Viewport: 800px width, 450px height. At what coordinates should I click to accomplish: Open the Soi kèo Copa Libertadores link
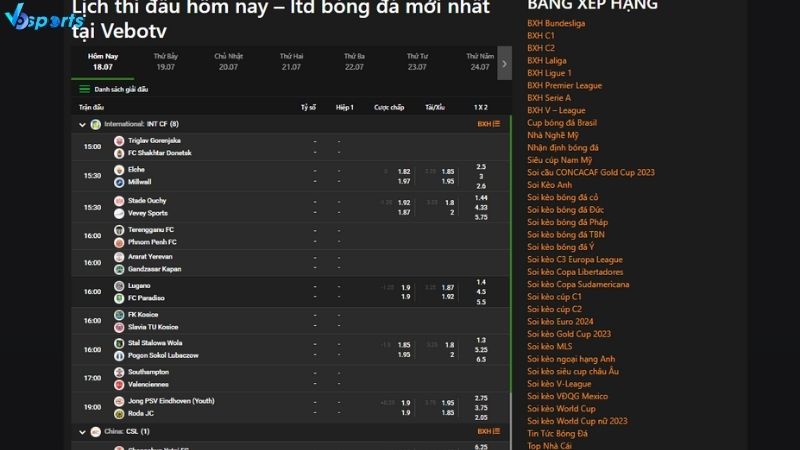575,272
